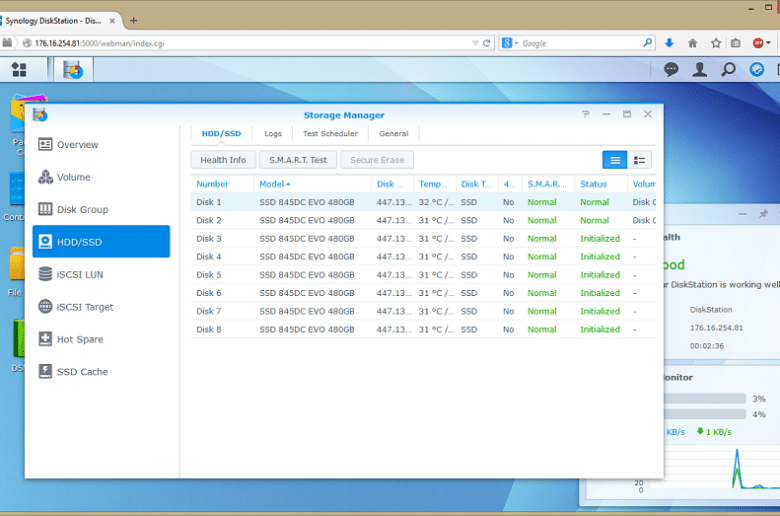Click browser downloads arrow icon
The image size is (780, 516).
pyautogui.click(x=669, y=43)
